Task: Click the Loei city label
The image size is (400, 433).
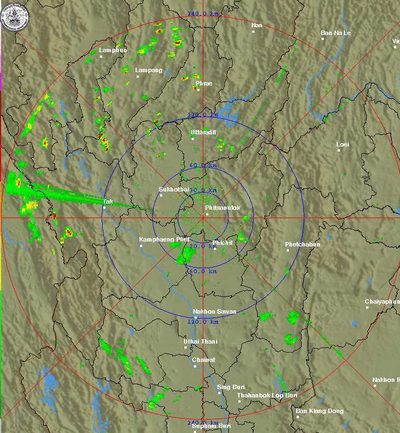Action: click(343, 144)
